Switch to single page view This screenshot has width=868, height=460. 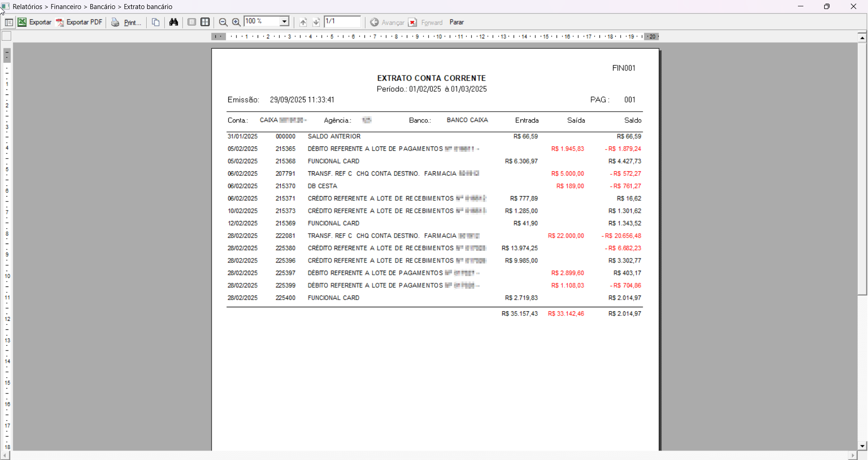[192, 22]
